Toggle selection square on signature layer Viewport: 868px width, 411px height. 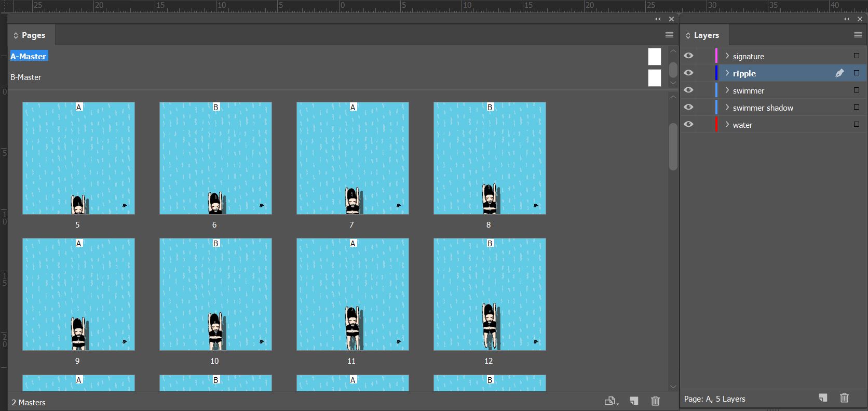(857, 56)
